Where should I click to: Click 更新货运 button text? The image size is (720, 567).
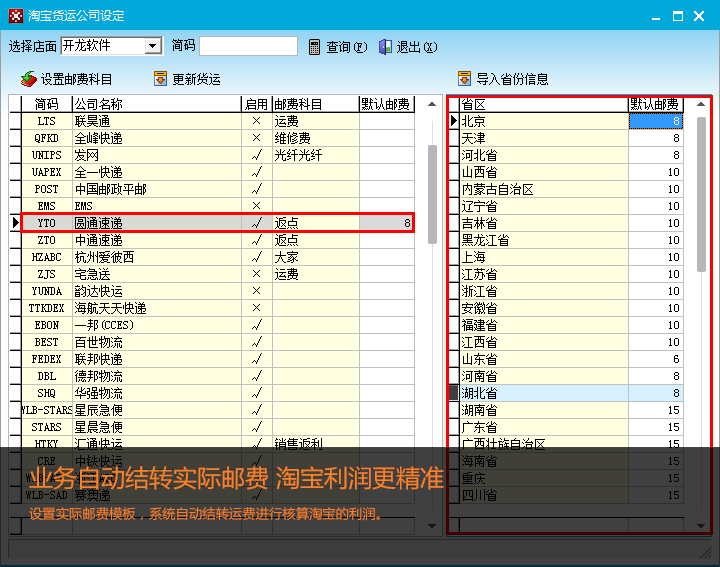pos(197,79)
